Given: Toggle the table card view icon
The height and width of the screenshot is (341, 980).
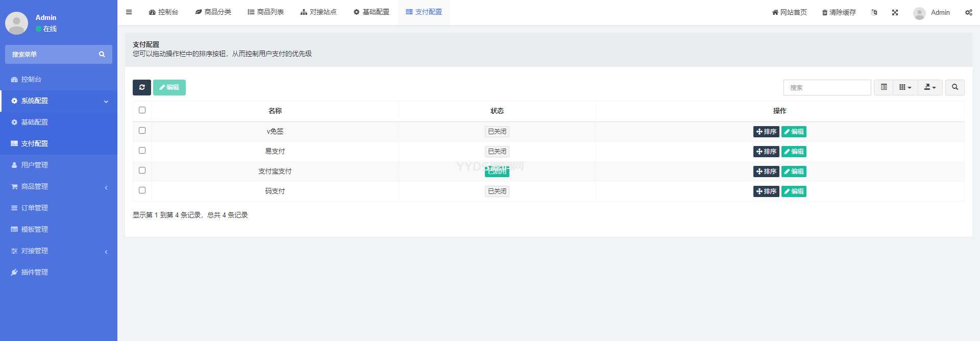Looking at the screenshot, I should 884,87.
